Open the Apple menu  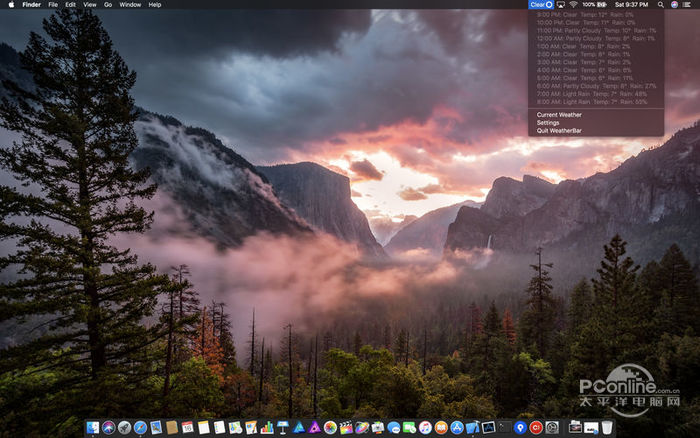click(x=11, y=5)
